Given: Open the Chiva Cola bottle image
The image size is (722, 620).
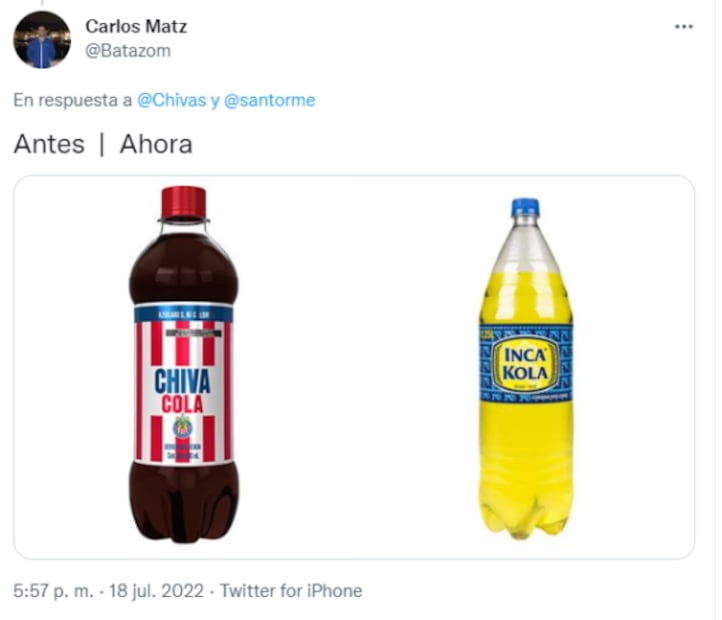Looking at the screenshot, I should tap(183, 364).
